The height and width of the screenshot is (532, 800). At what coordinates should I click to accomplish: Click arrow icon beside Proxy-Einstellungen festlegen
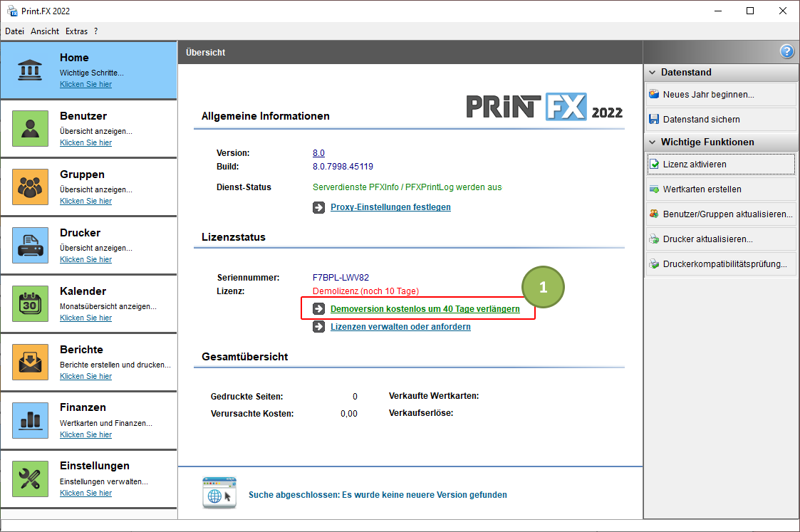tap(319, 207)
